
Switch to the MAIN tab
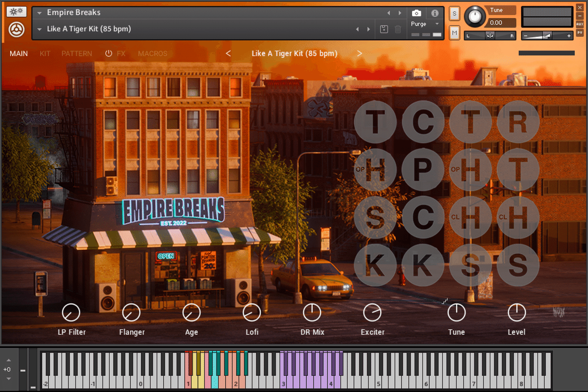[19, 53]
